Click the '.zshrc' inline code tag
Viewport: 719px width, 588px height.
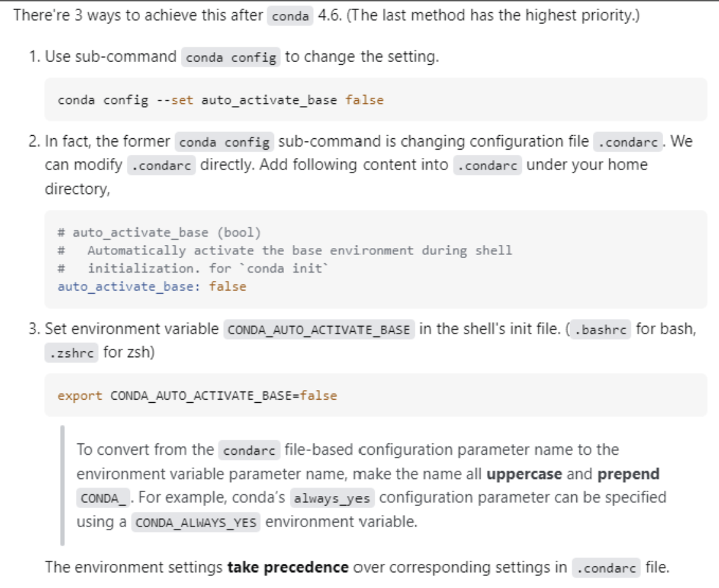72,353
